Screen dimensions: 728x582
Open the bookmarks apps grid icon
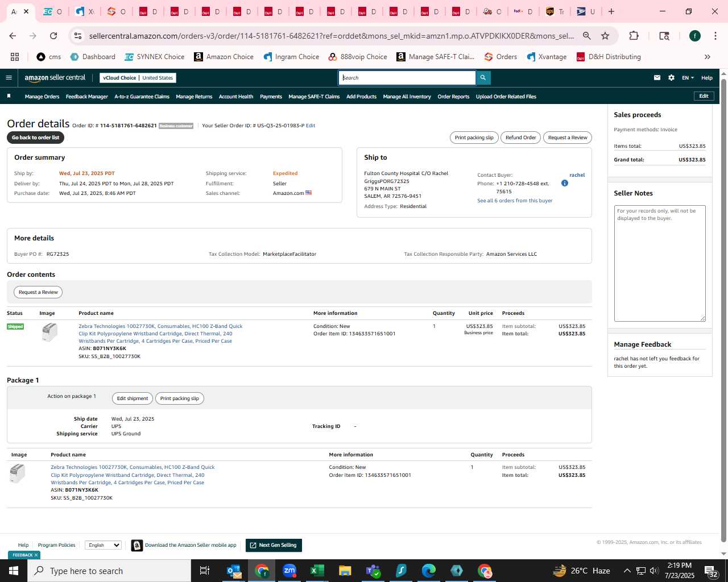[x=15, y=57]
